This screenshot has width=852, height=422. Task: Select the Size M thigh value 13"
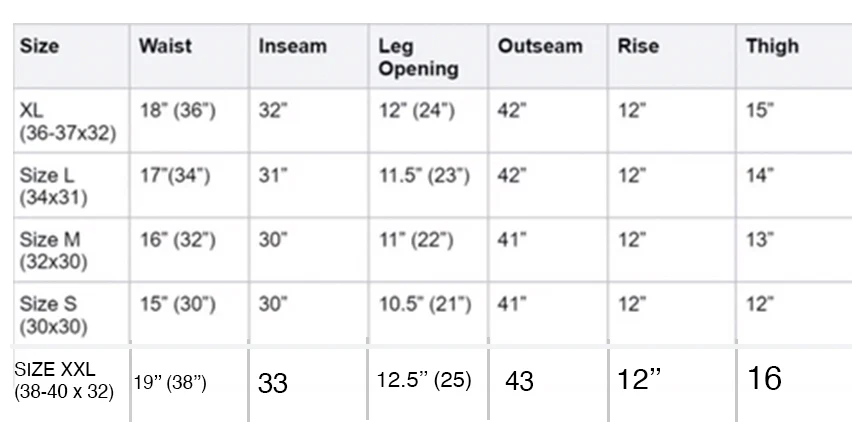[760, 239]
